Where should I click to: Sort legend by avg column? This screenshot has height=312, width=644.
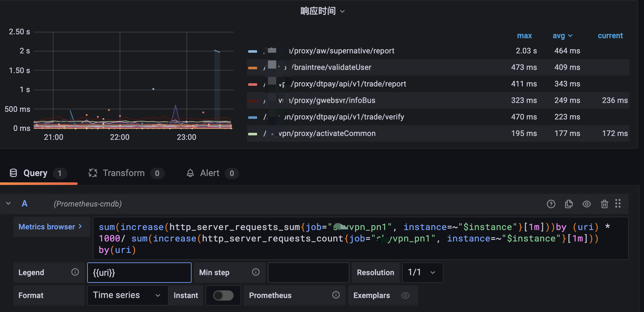click(562, 36)
